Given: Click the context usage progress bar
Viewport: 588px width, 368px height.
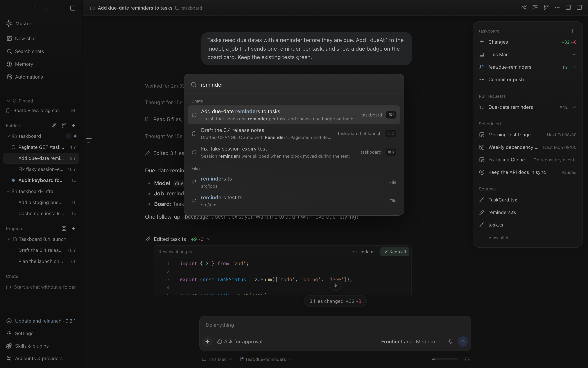Looking at the screenshot, I should pyautogui.click(x=445, y=359).
